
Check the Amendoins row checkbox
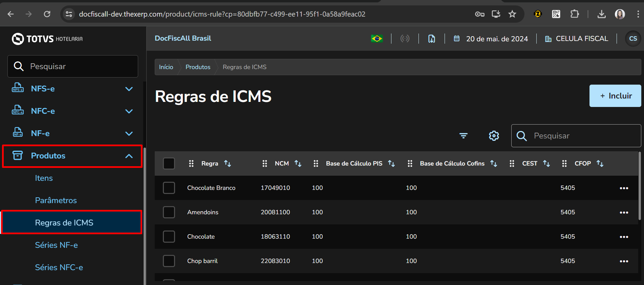(x=169, y=212)
